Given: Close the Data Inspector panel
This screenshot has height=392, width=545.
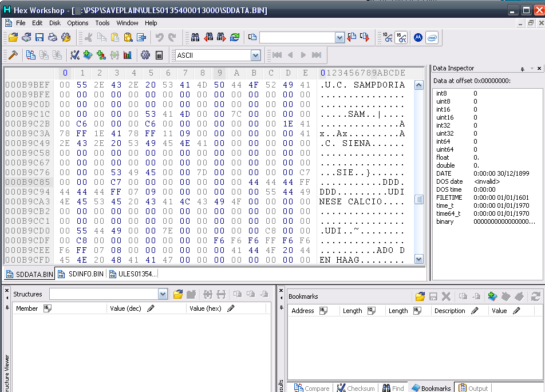Looking at the screenshot, I should point(539,69).
